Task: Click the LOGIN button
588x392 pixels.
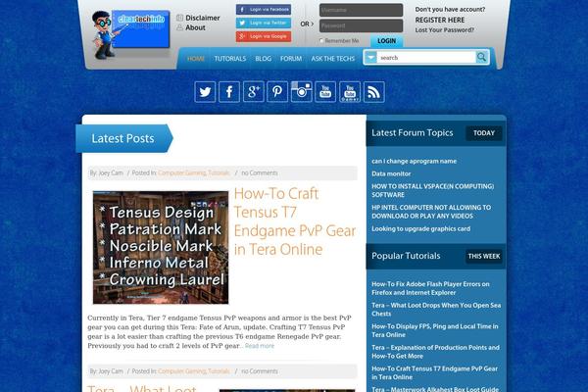Action: point(387,41)
